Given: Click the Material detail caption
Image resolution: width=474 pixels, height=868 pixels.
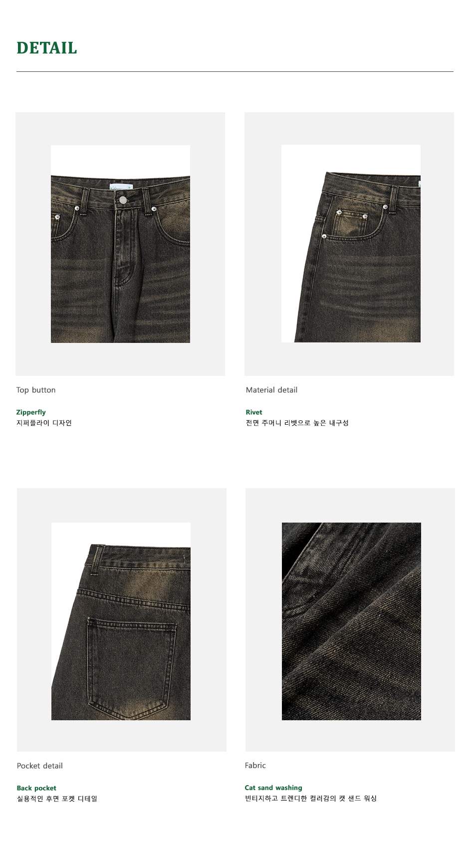Looking at the screenshot, I should pyautogui.click(x=271, y=390).
